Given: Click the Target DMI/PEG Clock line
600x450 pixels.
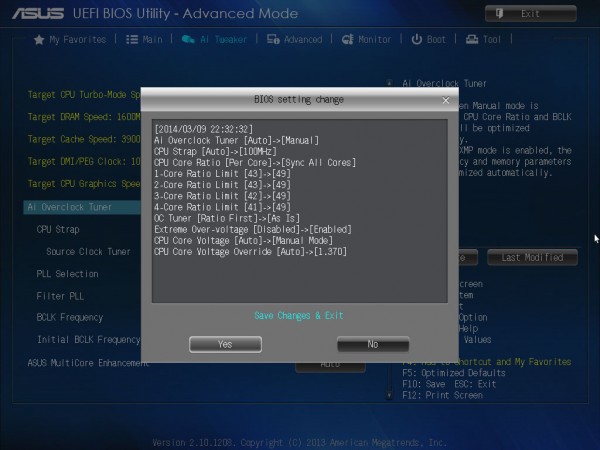Looking at the screenshot, I should [84, 161].
